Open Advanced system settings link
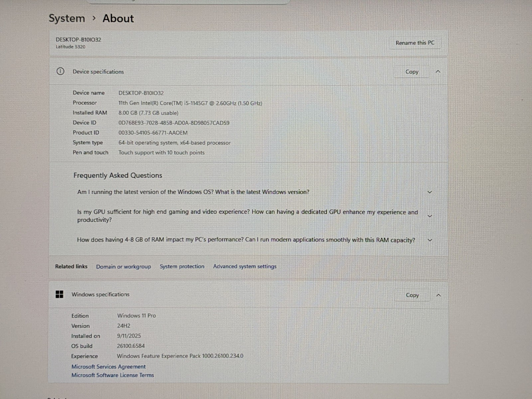 [245, 266]
